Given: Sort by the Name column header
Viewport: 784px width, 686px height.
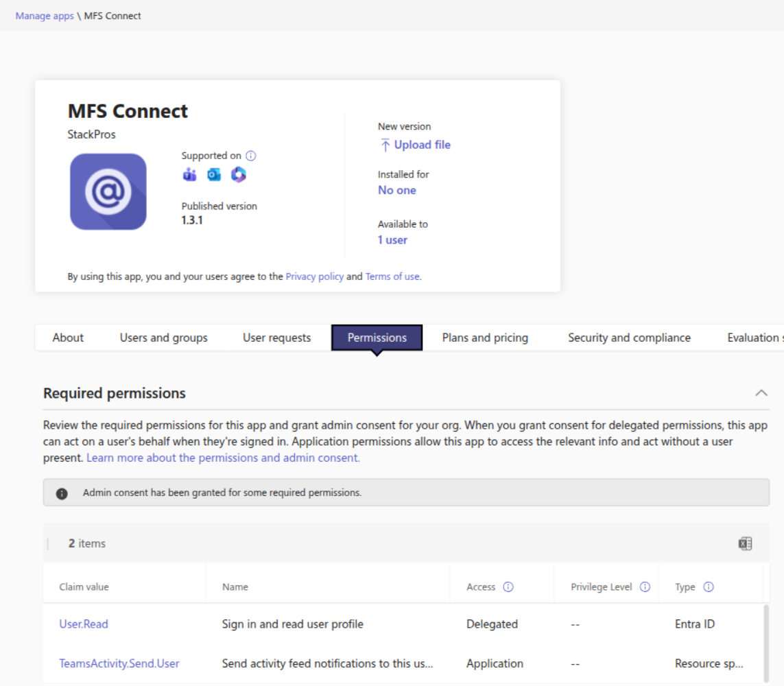Looking at the screenshot, I should pos(235,587).
